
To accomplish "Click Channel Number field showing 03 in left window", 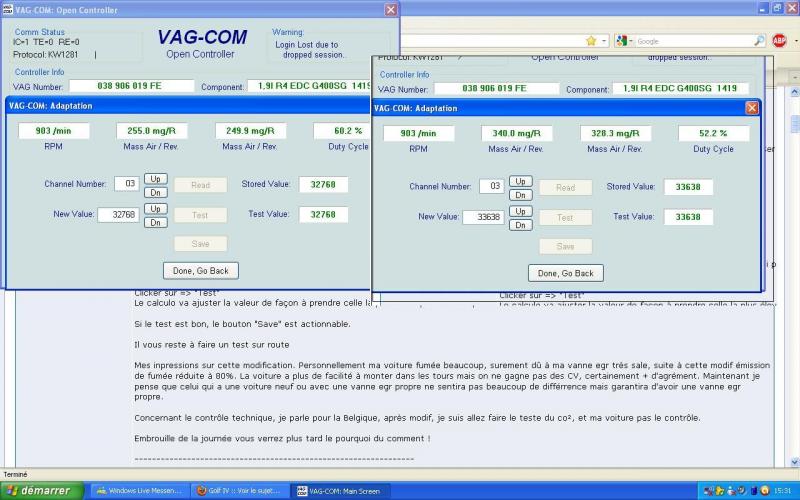I will pos(127,184).
